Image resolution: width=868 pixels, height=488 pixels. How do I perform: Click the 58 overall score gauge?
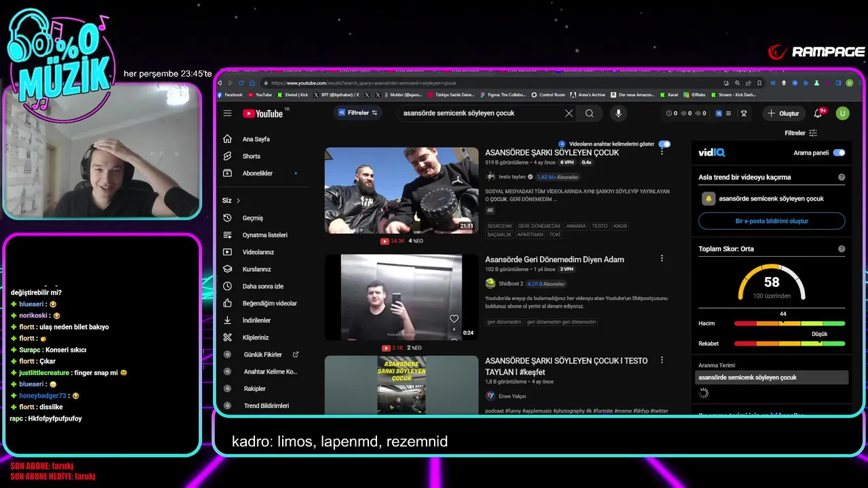772,282
